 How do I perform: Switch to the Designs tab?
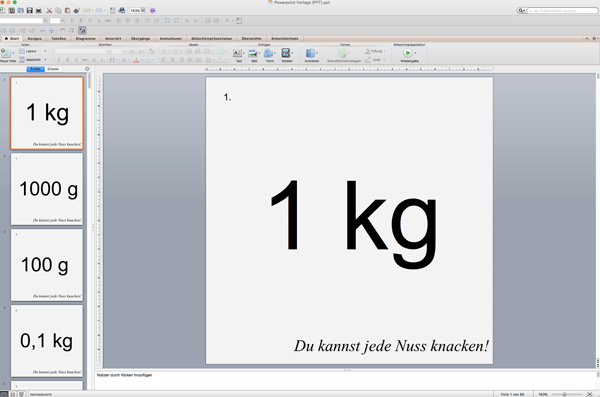[34, 39]
